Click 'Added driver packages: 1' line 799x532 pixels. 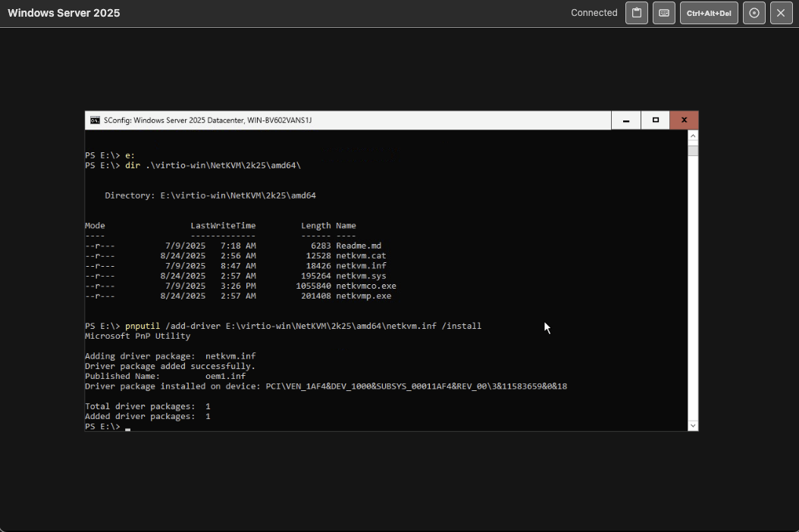[148, 416]
